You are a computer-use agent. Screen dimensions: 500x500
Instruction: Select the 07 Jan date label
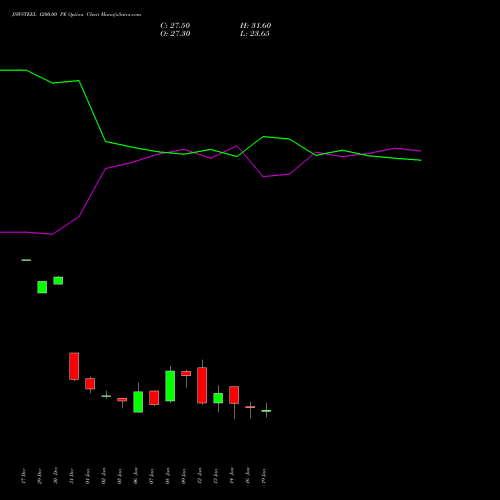point(152,476)
